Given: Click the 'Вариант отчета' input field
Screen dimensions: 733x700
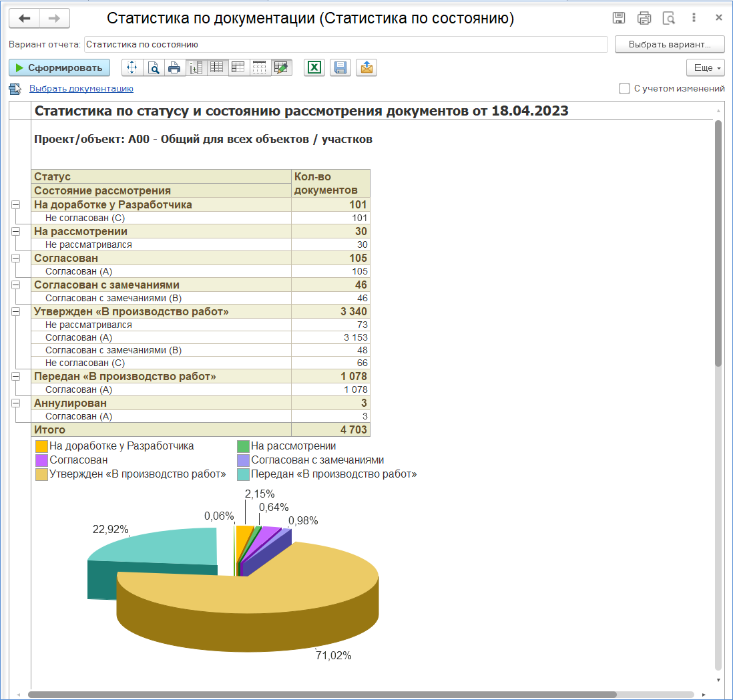Looking at the screenshot, I should click(x=345, y=45).
